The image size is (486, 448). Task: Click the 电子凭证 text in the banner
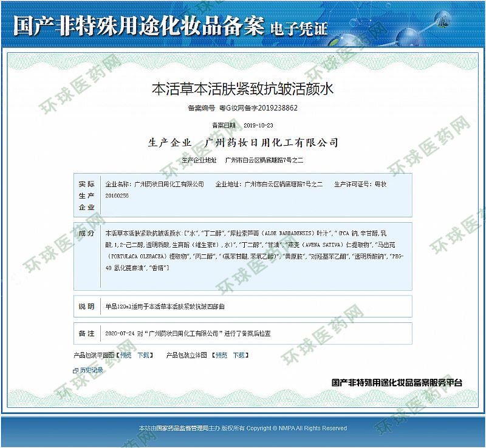point(298,28)
